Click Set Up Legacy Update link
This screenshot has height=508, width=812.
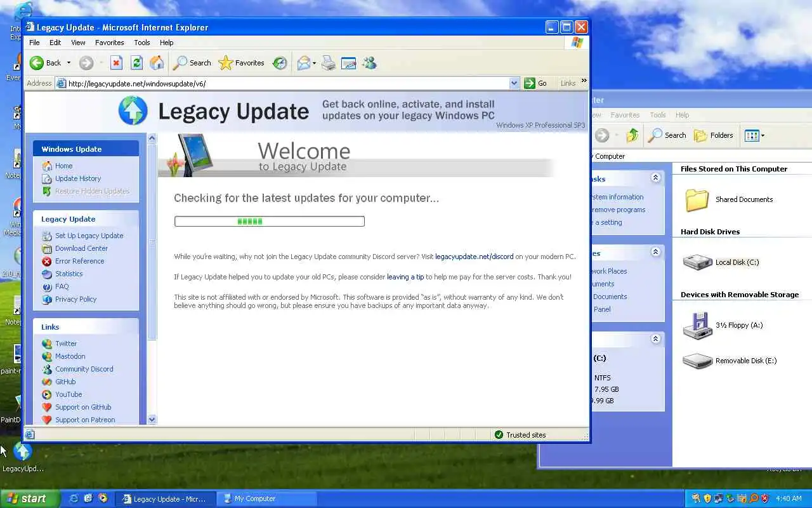(89, 236)
